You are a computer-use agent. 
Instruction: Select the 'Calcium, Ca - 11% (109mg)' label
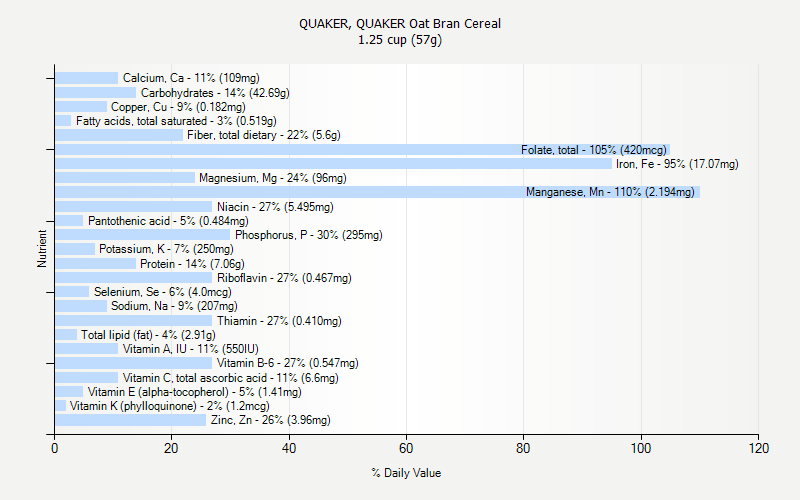[x=191, y=78]
